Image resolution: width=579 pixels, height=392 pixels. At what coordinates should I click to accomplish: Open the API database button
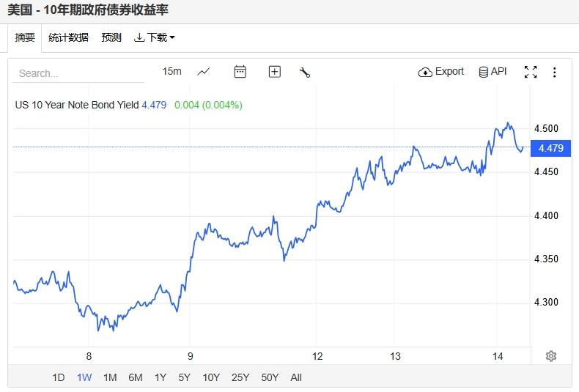[x=493, y=72]
